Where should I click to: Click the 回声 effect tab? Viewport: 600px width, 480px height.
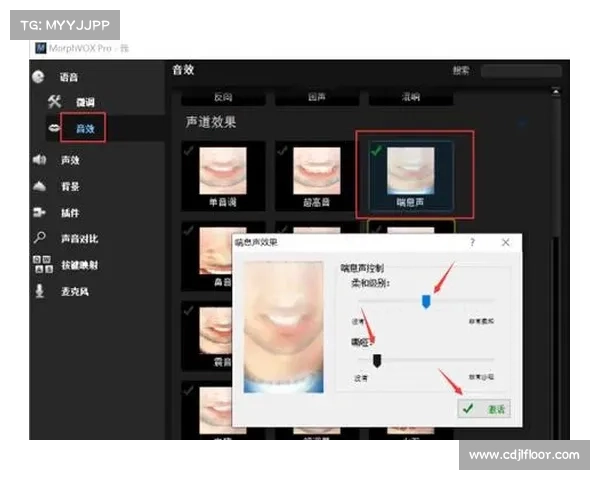[x=316, y=98]
